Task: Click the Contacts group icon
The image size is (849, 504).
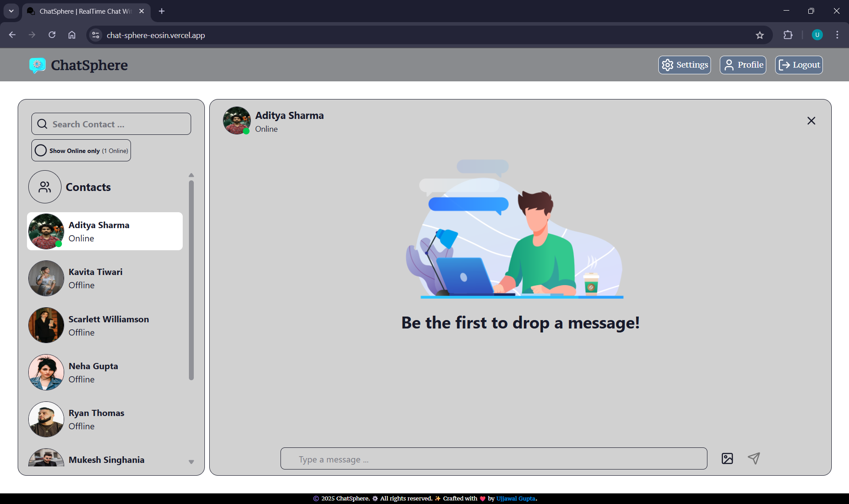Action: (45, 187)
